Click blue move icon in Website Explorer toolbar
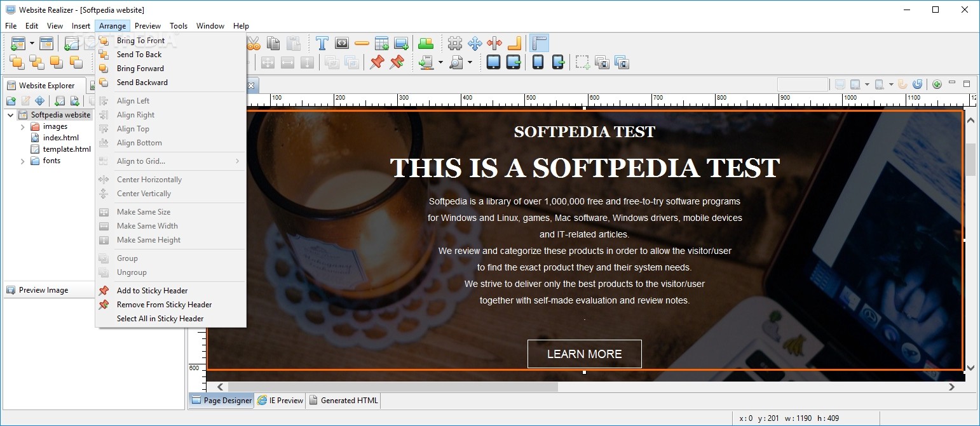This screenshot has width=980, height=426. (x=39, y=101)
